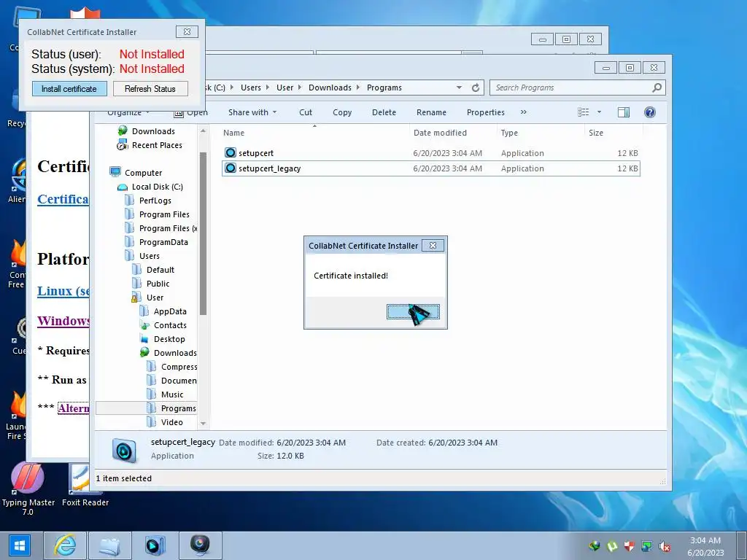Click Cut in the Explorer toolbar
747x560 pixels.
[x=306, y=112]
